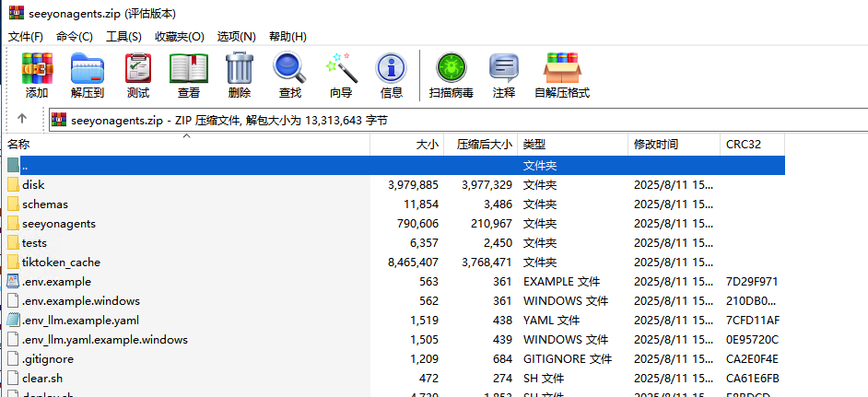Click the 自解压格式 (SFX) box icon

point(562,68)
